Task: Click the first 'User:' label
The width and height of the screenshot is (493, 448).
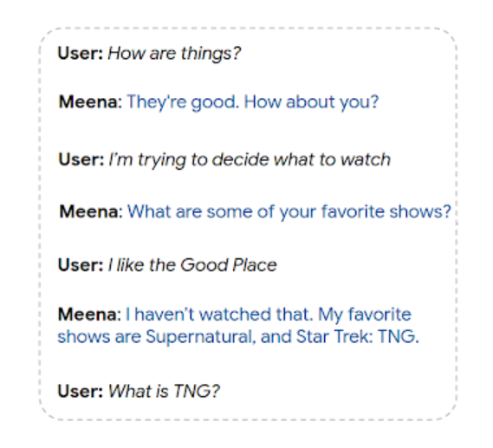Action: 81,53
